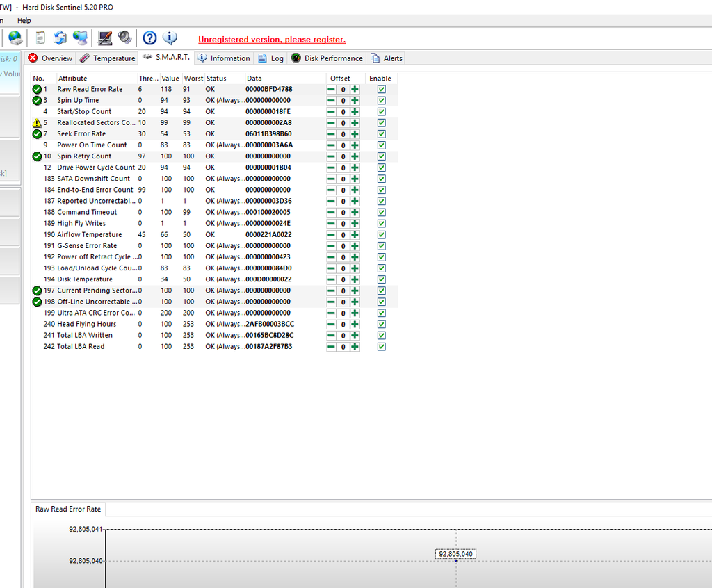Decrease offset for Disk Temperature
The height and width of the screenshot is (588, 712).
[x=332, y=279]
